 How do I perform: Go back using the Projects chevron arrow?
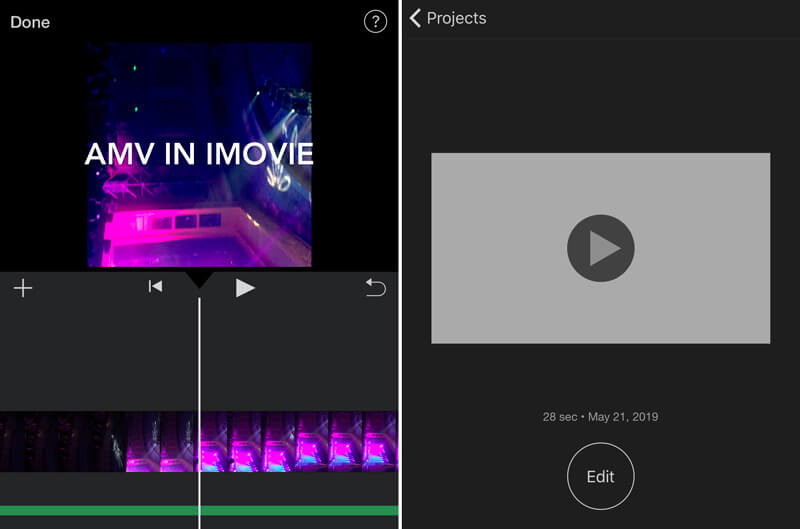(415, 18)
